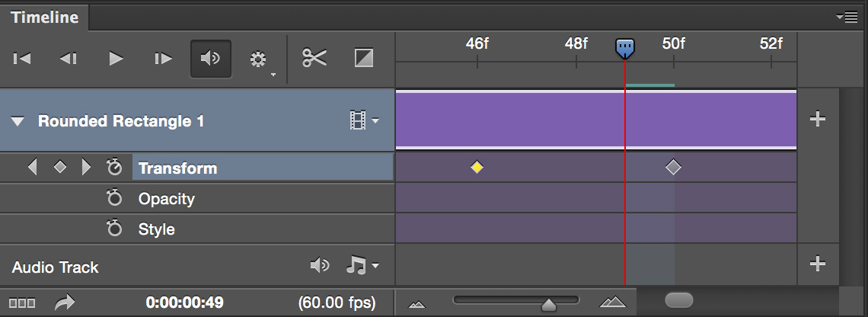Click the timeline zoom slider handle
Image resolution: width=868 pixels, height=317 pixels.
(548, 306)
